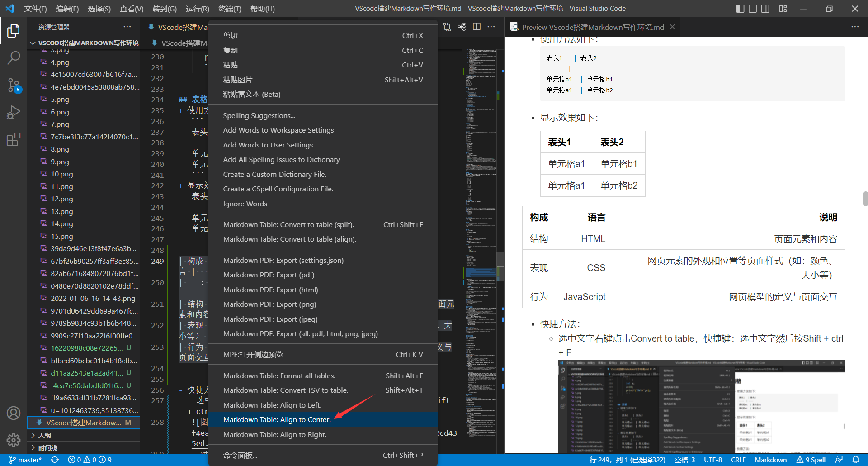The image size is (868, 466).
Task: Open the Search view in activity bar
Action: click(14, 57)
